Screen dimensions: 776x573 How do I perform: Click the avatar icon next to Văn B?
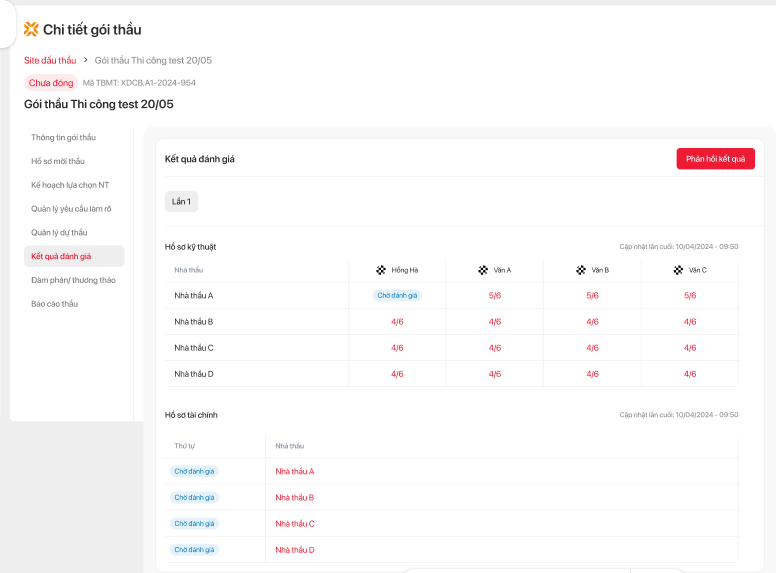click(x=581, y=270)
